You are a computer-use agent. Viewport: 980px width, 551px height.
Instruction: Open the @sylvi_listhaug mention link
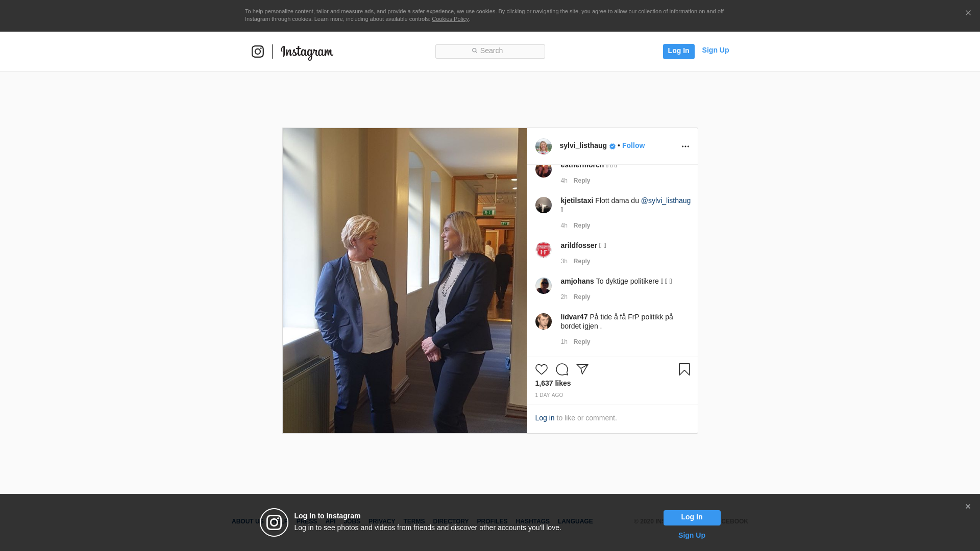pyautogui.click(x=666, y=201)
